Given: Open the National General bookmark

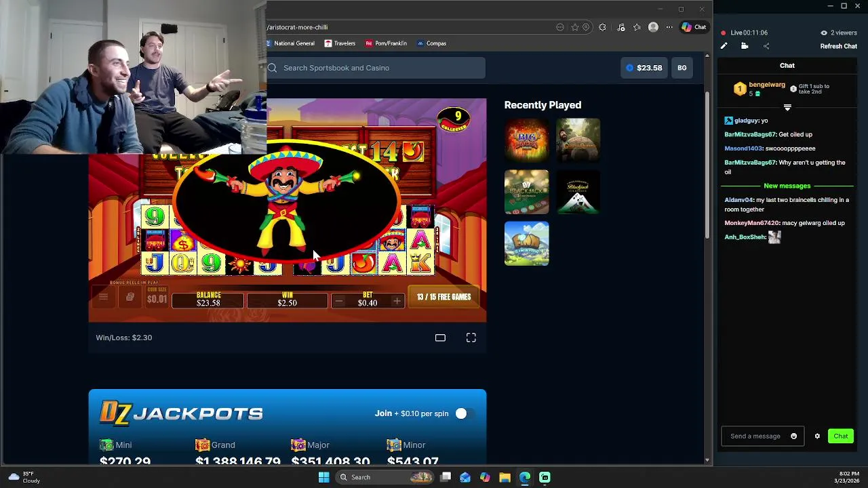Looking at the screenshot, I should point(290,43).
